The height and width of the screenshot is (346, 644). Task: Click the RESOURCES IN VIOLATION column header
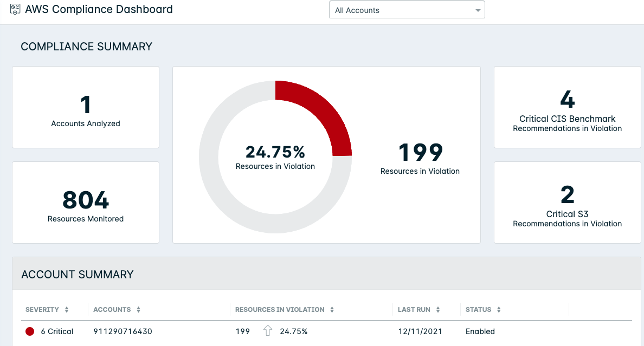[x=280, y=310]
